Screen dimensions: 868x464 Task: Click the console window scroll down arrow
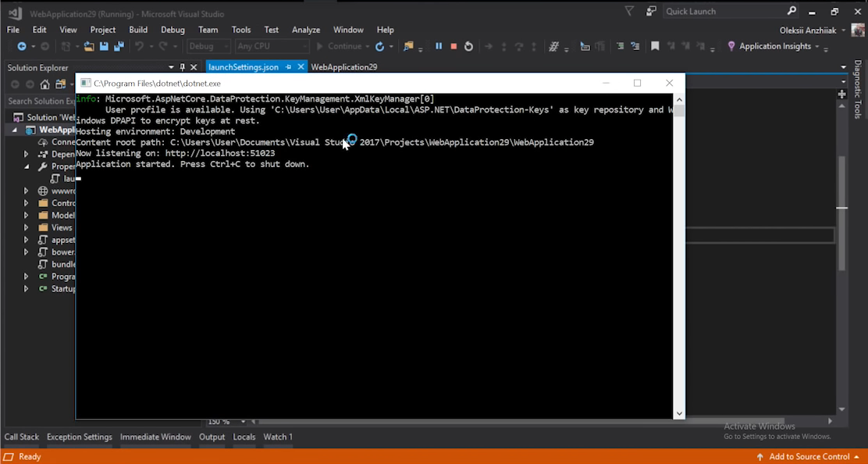click(679, 413)
